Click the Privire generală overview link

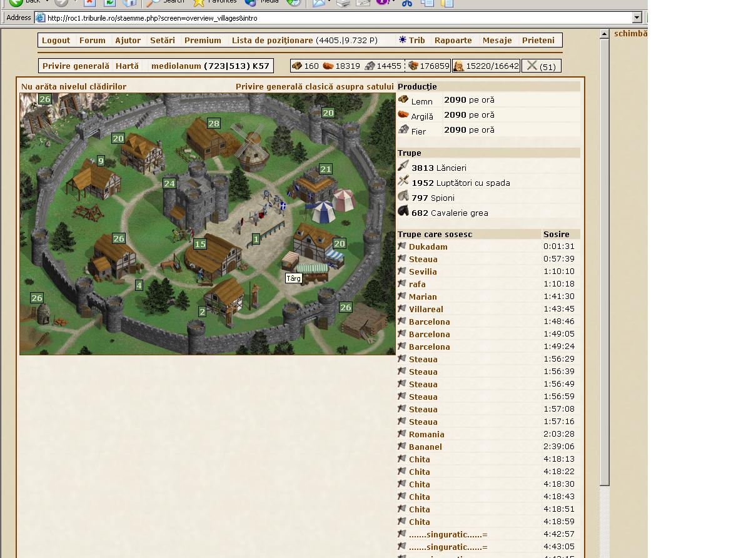click(76, 66)
